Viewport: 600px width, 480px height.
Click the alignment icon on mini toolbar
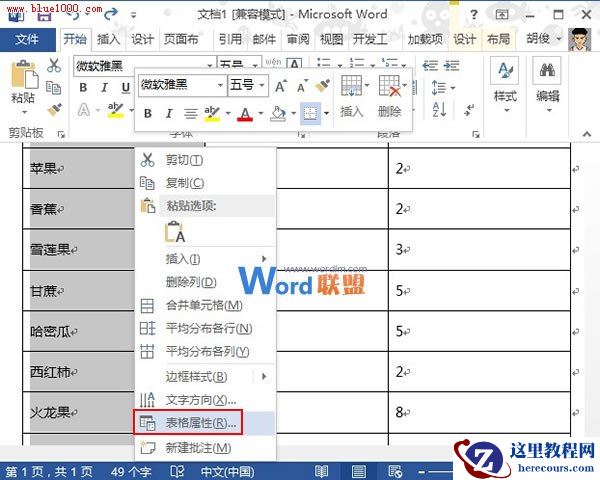(190, 113)
